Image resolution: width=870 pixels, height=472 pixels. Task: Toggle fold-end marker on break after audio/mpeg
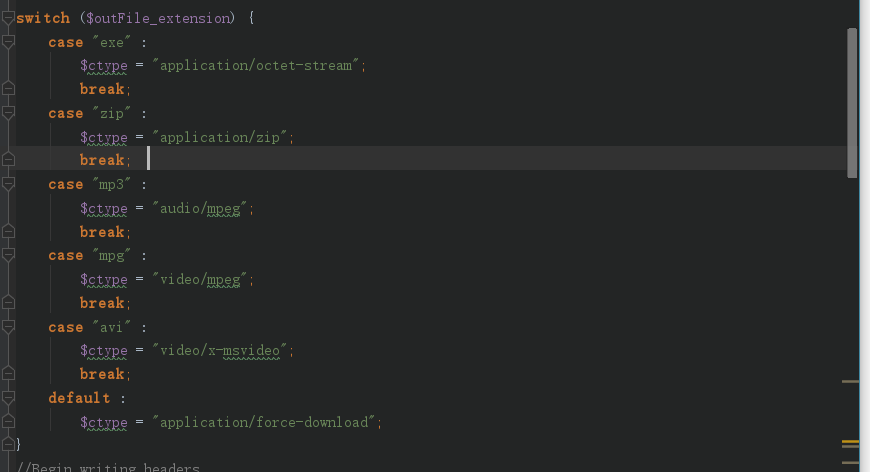click(8, 232)
